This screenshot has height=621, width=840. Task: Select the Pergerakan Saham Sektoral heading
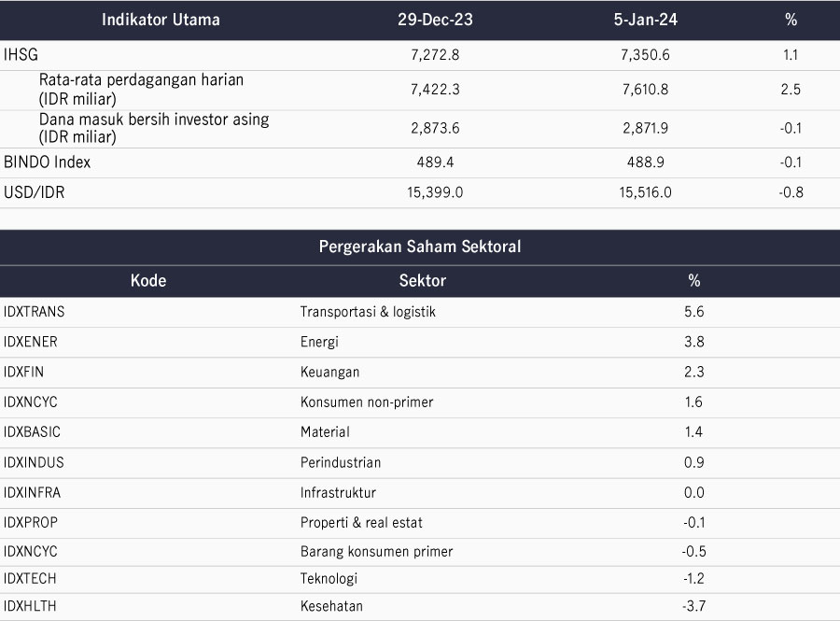coord(420,247)
